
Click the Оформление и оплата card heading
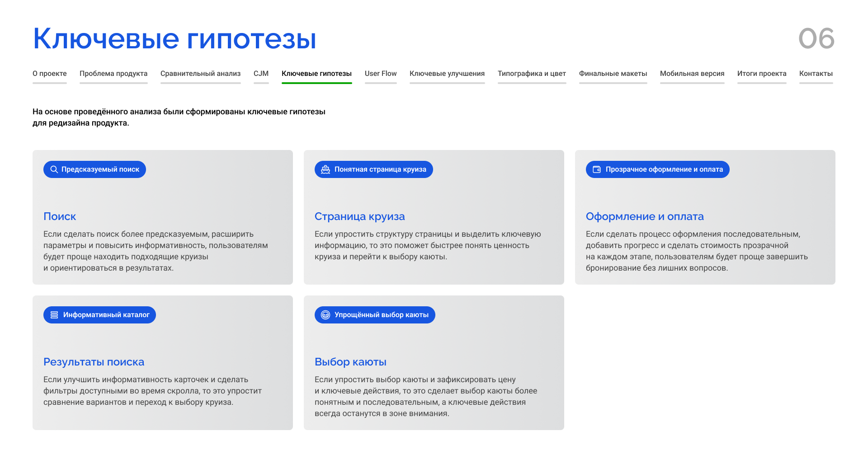tap(645, 216)
